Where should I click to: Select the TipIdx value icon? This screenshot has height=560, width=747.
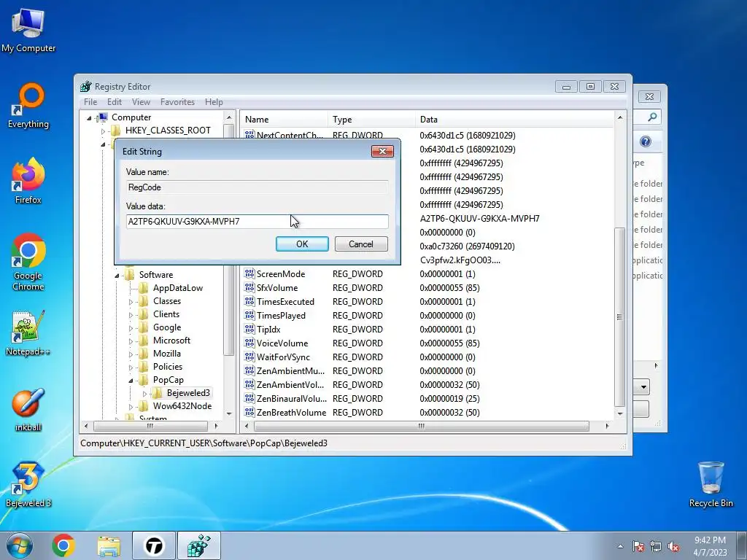249,329
